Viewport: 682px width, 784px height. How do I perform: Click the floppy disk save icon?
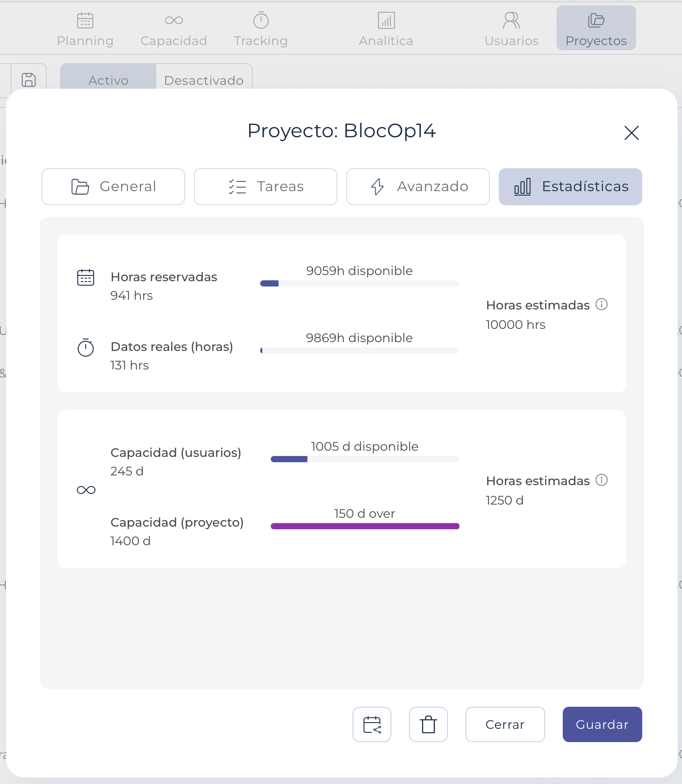click(29, 80)
